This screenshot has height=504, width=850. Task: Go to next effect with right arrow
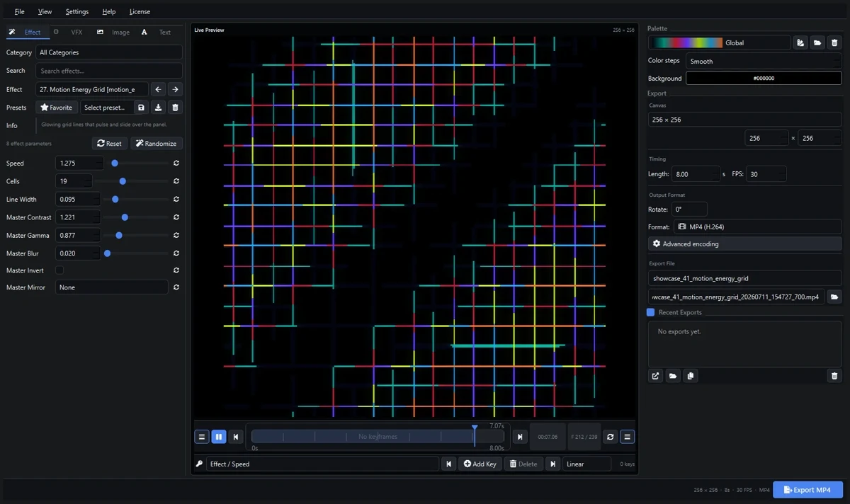[175, 89]
